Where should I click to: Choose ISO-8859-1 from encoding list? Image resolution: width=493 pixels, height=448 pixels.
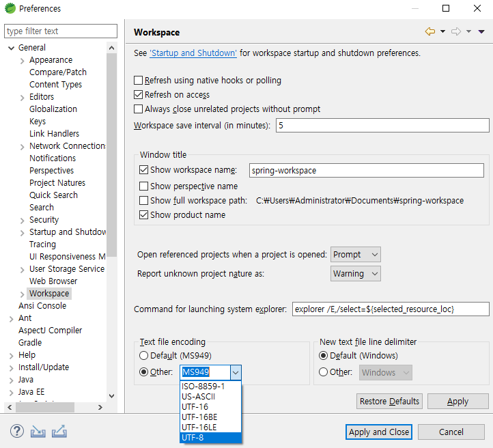coord(210,386)
